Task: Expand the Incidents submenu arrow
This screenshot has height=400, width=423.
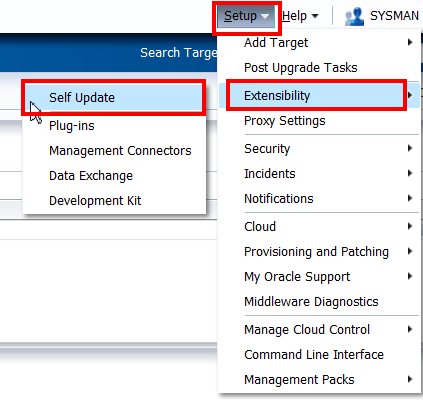Action: [x=410, y=173]
